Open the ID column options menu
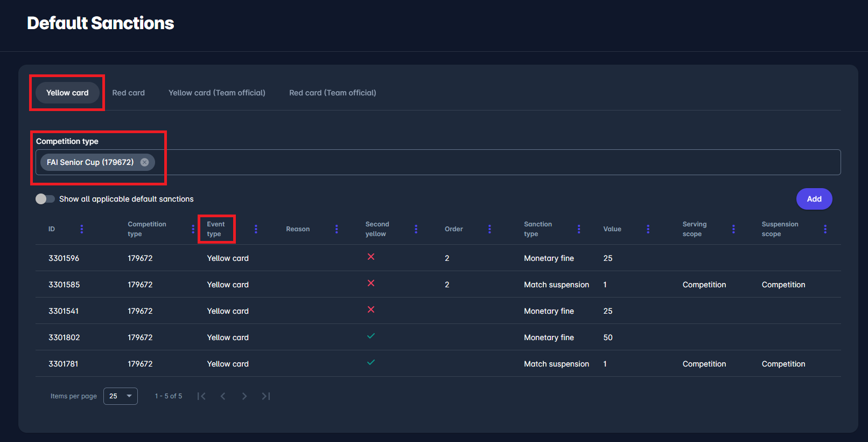Screen dimensions: 868x442 point(82,229)
